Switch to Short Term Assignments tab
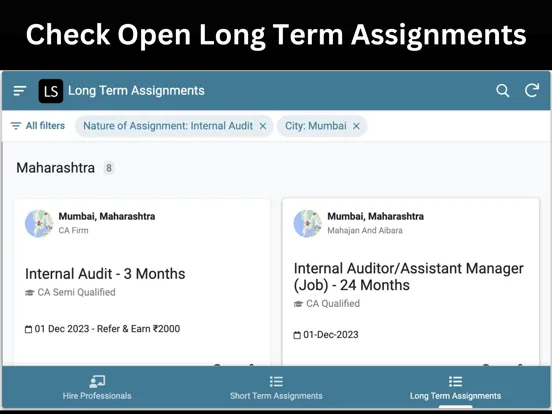This screenshot has width=552, height=414. pyautogui.click(x=276, y=387)
